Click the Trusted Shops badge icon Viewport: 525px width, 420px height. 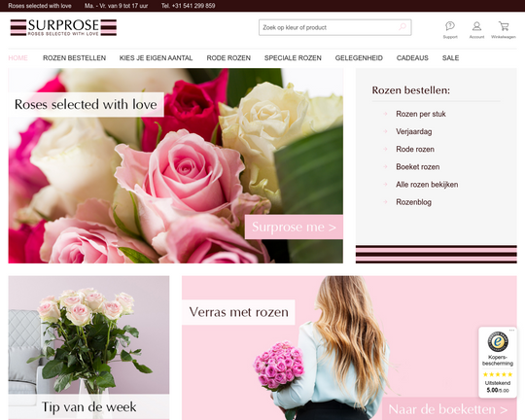tap(498, 341)
